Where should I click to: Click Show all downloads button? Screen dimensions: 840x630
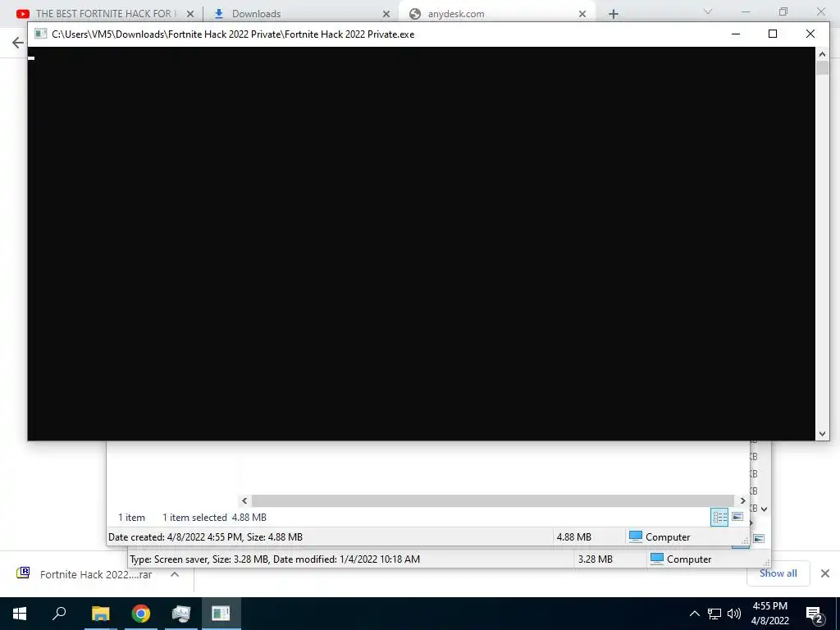click(x=778, y=573)
